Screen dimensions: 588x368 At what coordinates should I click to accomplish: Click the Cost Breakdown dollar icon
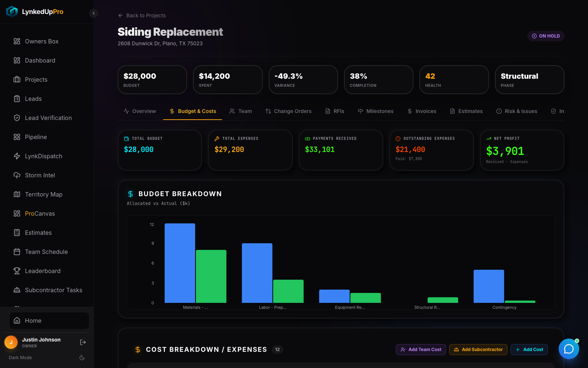[138, 350]
